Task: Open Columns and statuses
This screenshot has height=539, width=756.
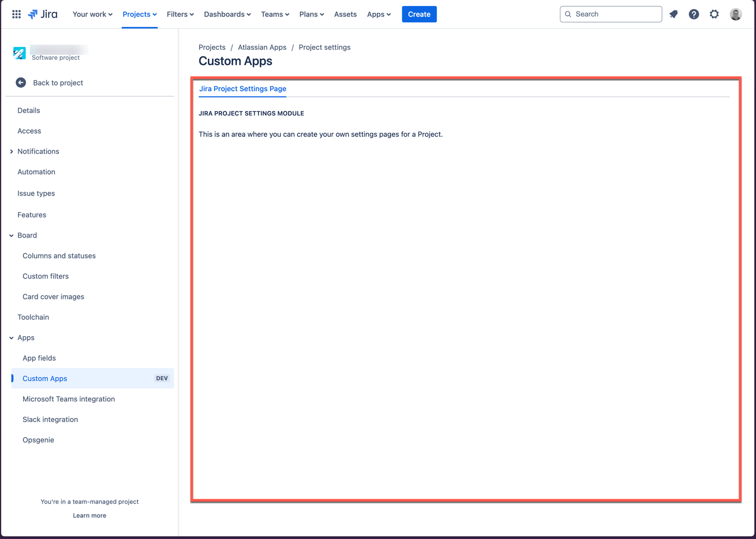Action: pyautogui.click(x=59, y=256)
